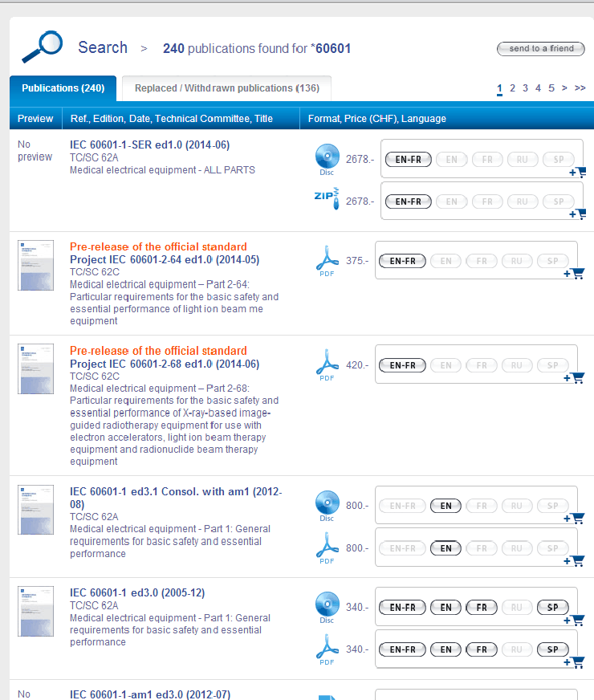Viewport: 594px width, 700px height.
Task: Select SP language for IEC 60601-1 ed3.0 disc
Action: 552,608
